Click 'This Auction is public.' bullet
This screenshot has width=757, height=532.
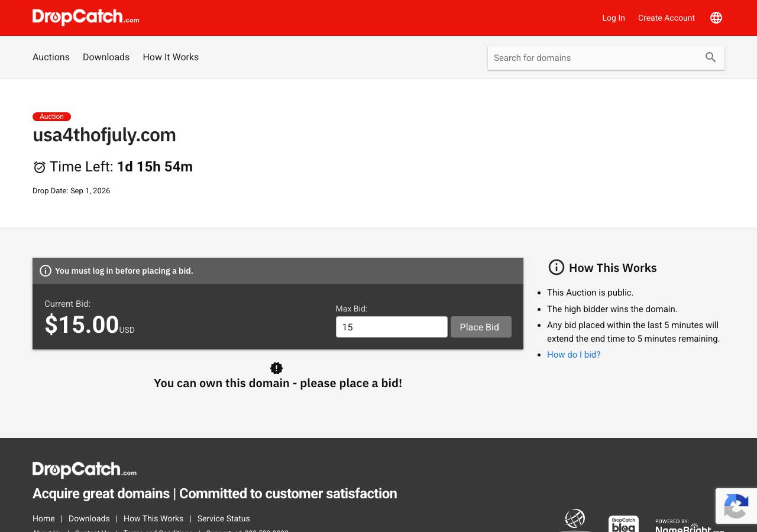coord(590,293)
